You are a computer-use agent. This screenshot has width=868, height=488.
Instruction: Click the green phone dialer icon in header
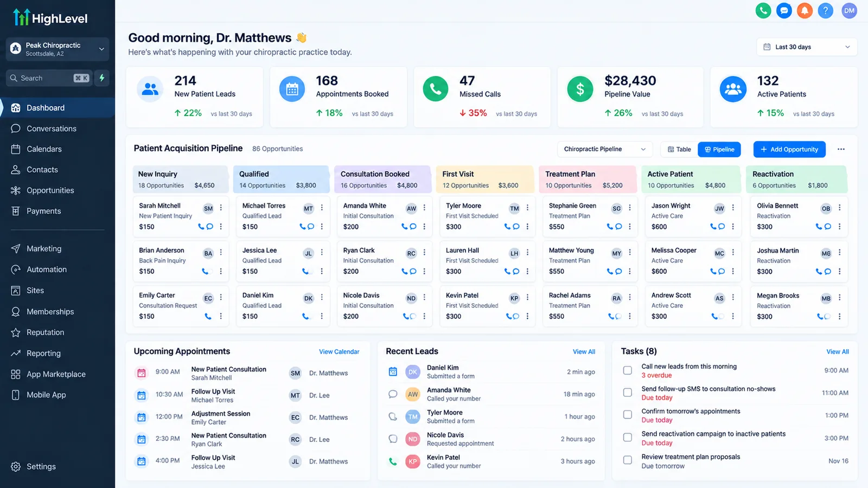tap(763, 10)
